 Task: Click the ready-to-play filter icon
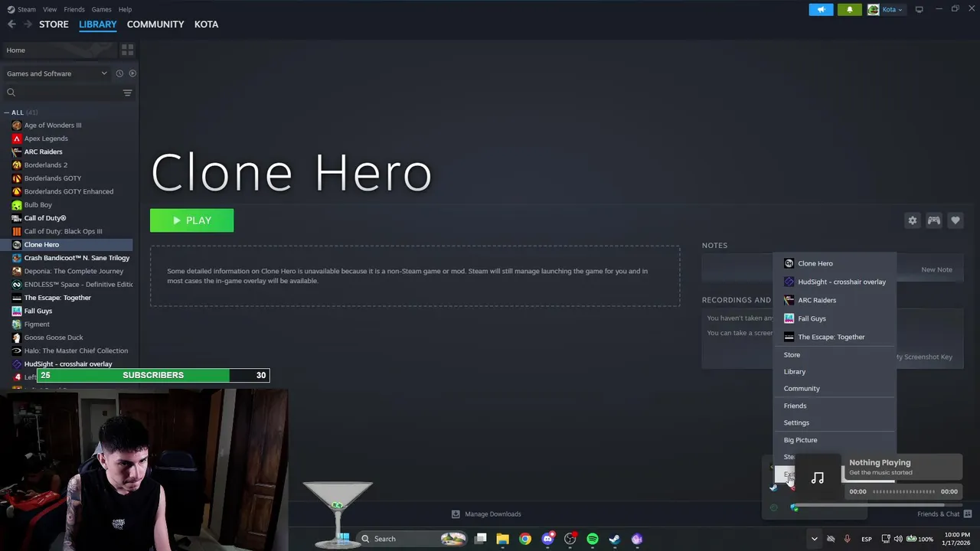point(132,73)
